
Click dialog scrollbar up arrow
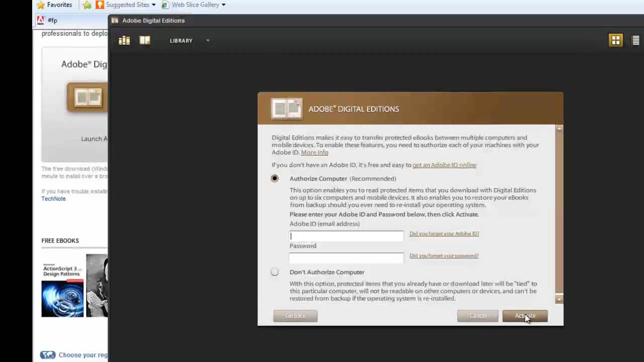tap(559, 129)
